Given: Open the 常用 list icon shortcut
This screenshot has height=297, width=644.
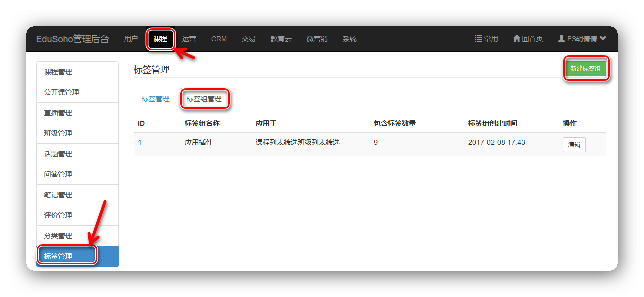Looking at the screenshot, I should pos(486,39).
